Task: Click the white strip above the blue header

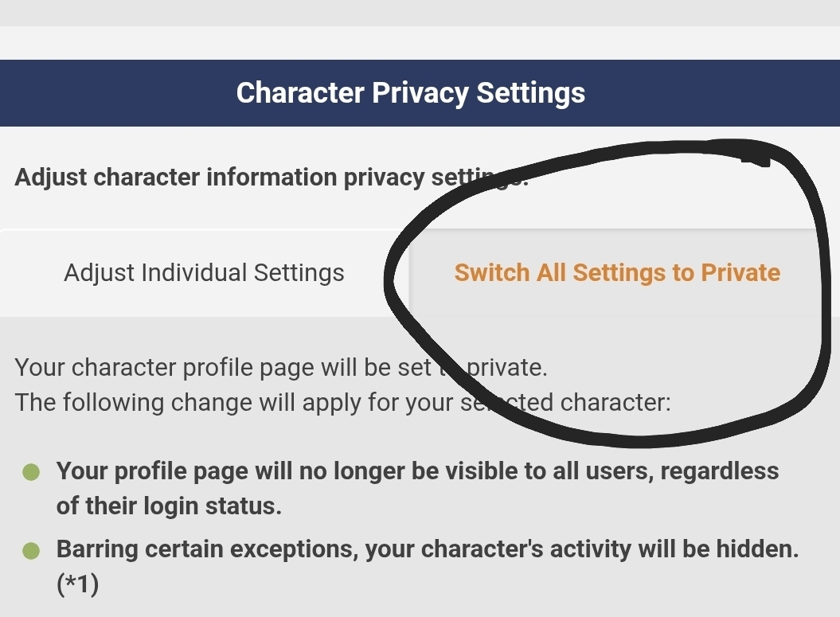Action: (x=420, y=42)
